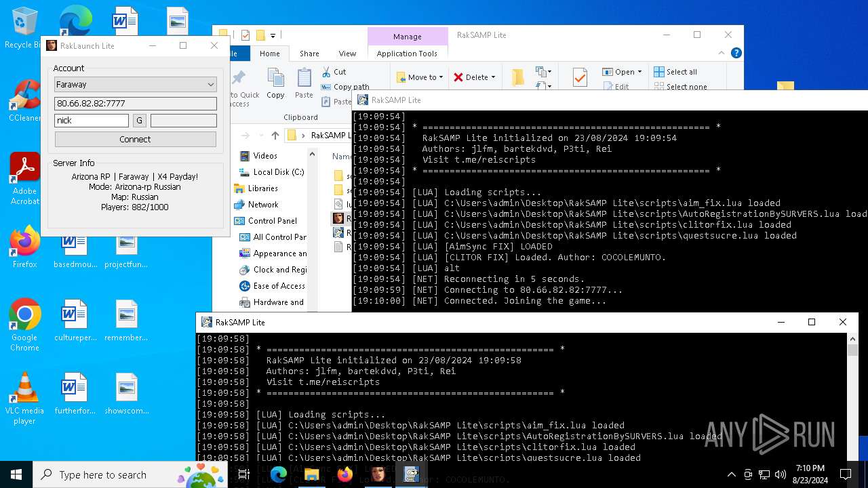Select Ease of Access entry

[x=273, y=286]
